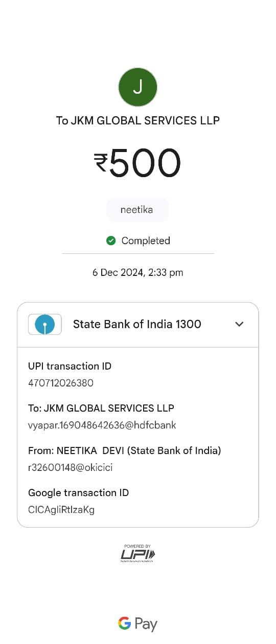
Task: Tap the Powered by UPI logo
Action: tap(138, 553)
